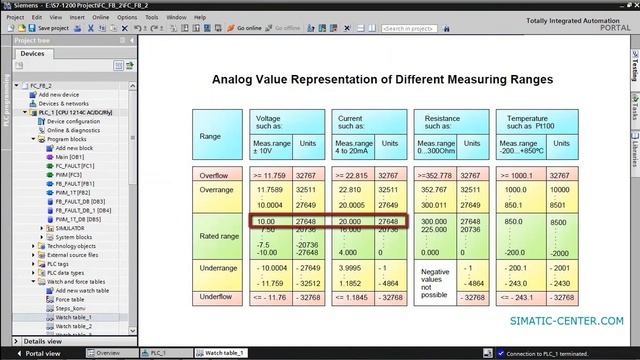Click the Print toolbar icon
Screen dimensions: 640x360
tap(78, 28)
